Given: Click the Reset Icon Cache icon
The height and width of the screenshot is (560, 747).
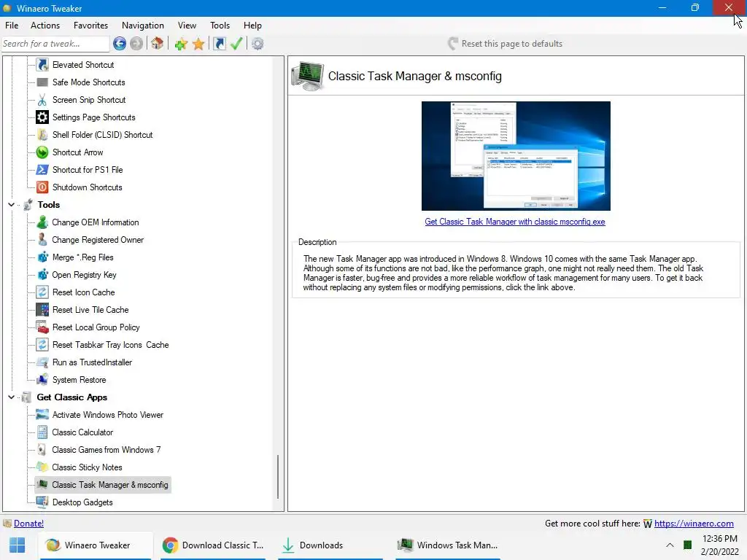Looking at the screenshot, I should click(42, 292).
